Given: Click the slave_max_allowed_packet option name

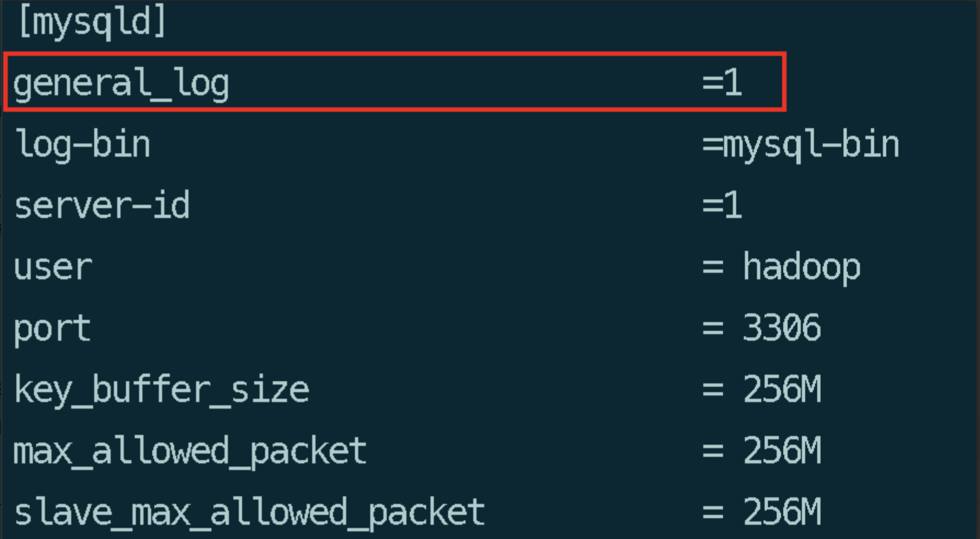Looking at the screenshot, I should pyautogui.click(x=249, y=513).
